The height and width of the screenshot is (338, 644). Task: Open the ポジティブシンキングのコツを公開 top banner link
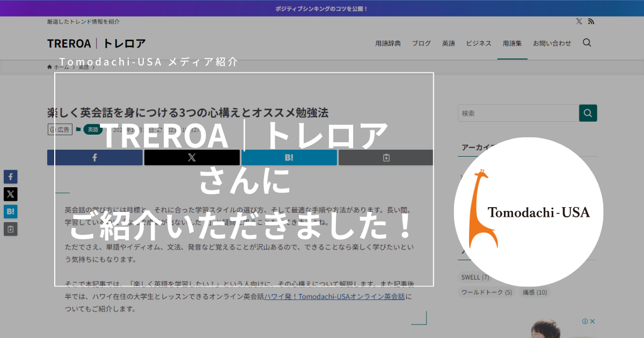click(321, 9)
